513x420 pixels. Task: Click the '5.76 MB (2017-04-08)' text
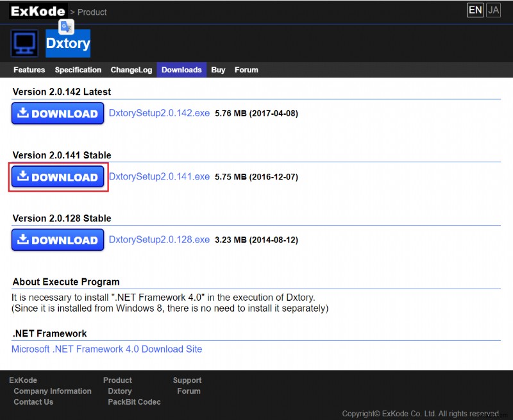(x=256, y=113)
